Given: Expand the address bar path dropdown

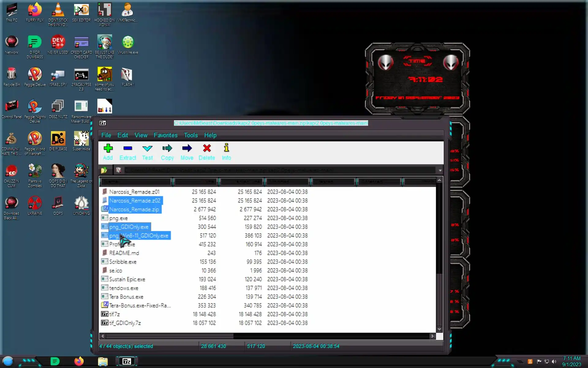Looking at the screenshot, I should 440,170.
